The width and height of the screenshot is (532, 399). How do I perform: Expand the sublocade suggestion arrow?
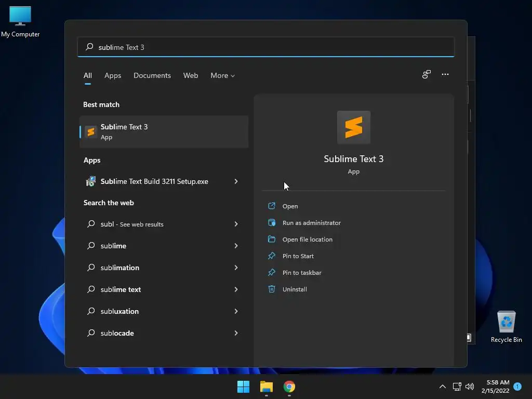236,333
